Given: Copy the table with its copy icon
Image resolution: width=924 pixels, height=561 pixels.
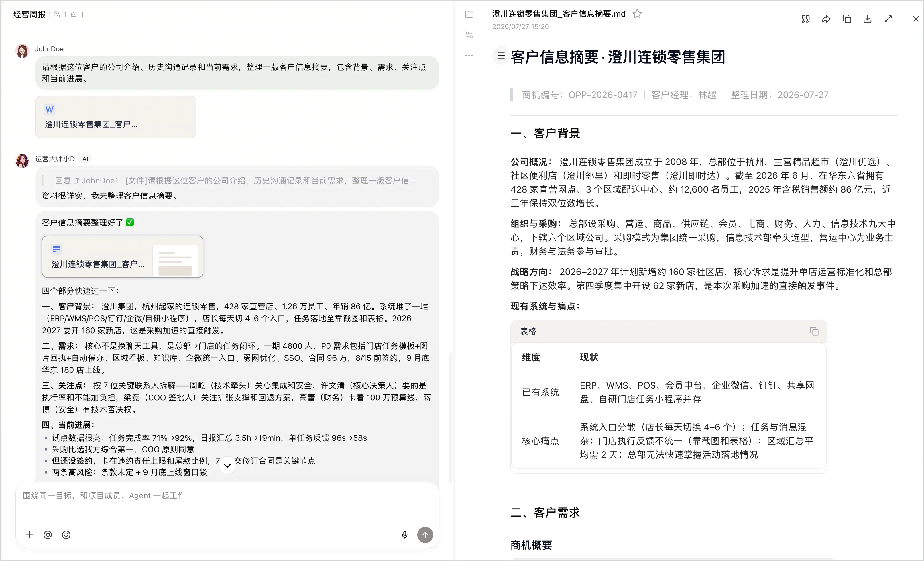Looking at the screenshot, I should click(x=814, y=331).
